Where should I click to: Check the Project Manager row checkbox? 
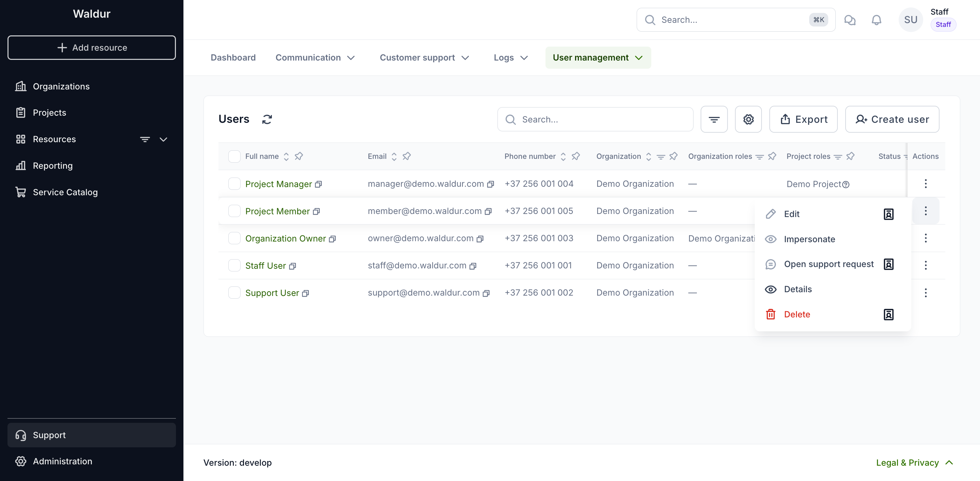(x=234, y=184)
